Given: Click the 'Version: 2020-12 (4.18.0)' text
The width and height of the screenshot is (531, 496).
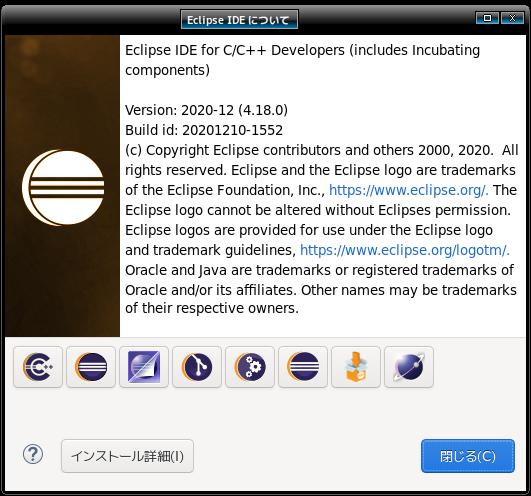Looking at the screenshot, I should [206, 110].
